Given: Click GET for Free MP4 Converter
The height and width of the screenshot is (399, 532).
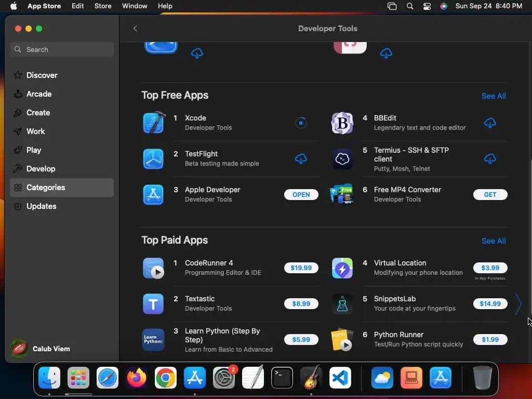Looking at the screenshot, I should point(490,194).
